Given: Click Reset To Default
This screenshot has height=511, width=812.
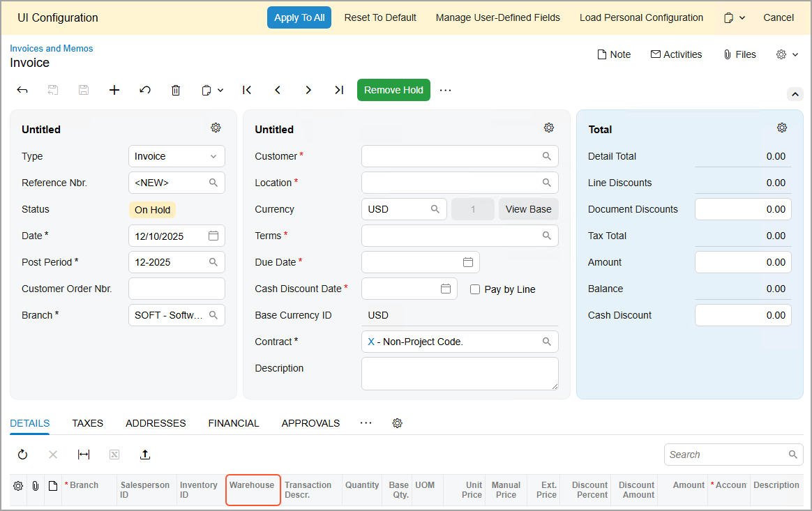Looking at the screenshot, I should click(x=380, y=17).
